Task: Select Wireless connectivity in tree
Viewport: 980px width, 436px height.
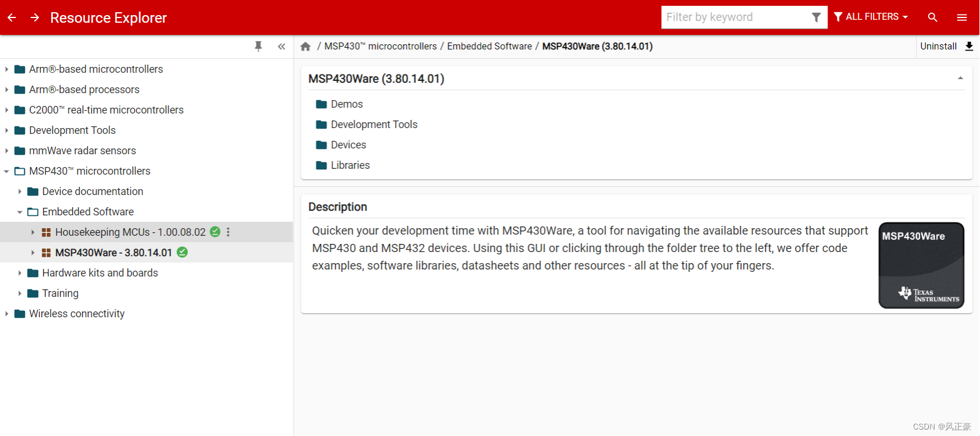Action: point(77,314)
